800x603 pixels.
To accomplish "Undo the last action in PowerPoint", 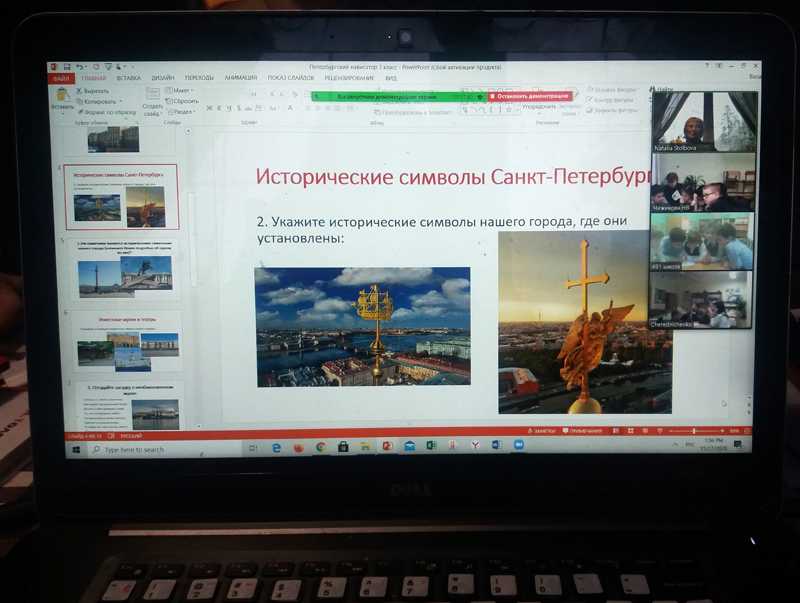I will click(x=80, y=67).
